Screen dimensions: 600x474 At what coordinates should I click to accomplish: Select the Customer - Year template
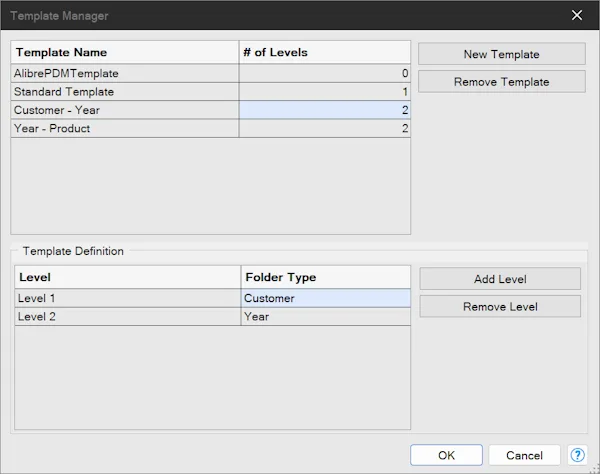tap(125, 110)
